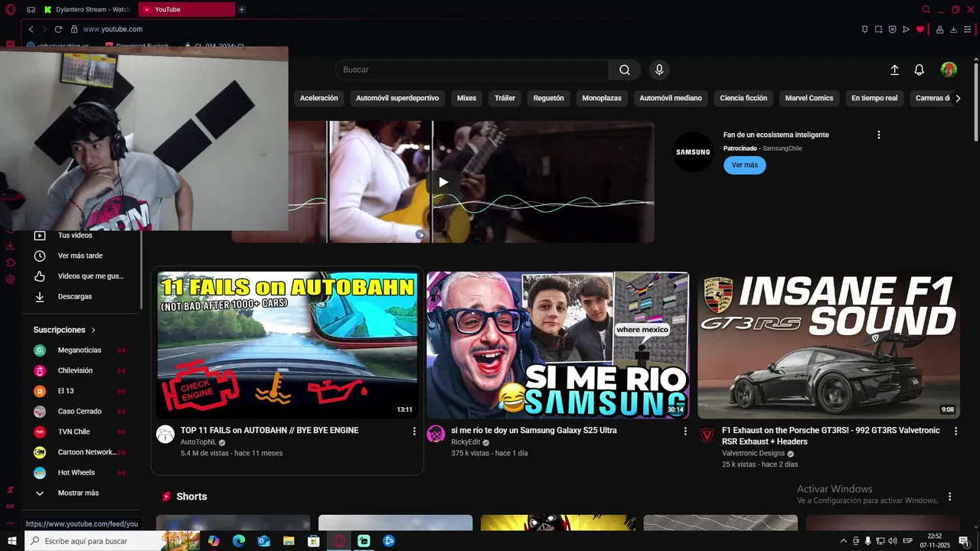Select the Ciencia ficción chip
This screenshot has height=551, width=980.
(743, 98)
